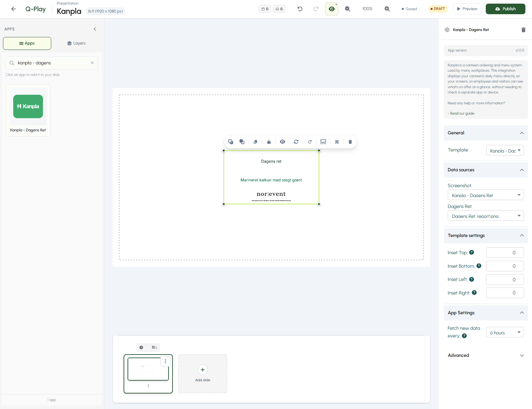Bring the selected app to front
The image size is (532, 409).
pos(231,142)
